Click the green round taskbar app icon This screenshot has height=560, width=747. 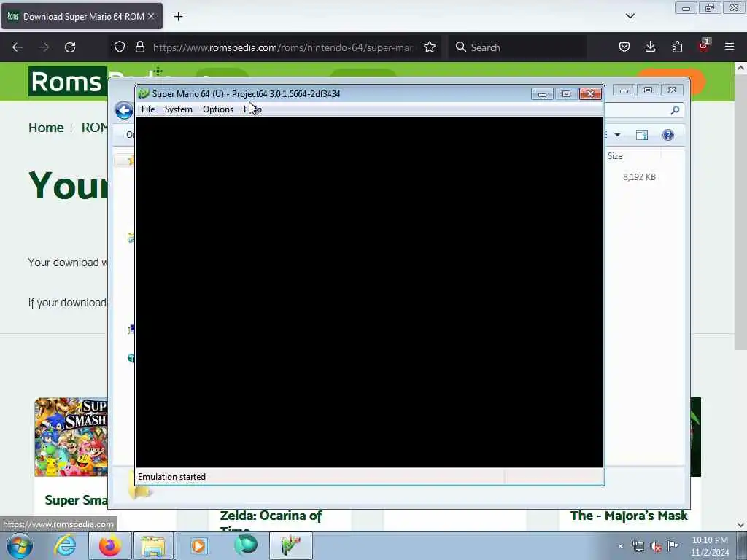(246, 545)
